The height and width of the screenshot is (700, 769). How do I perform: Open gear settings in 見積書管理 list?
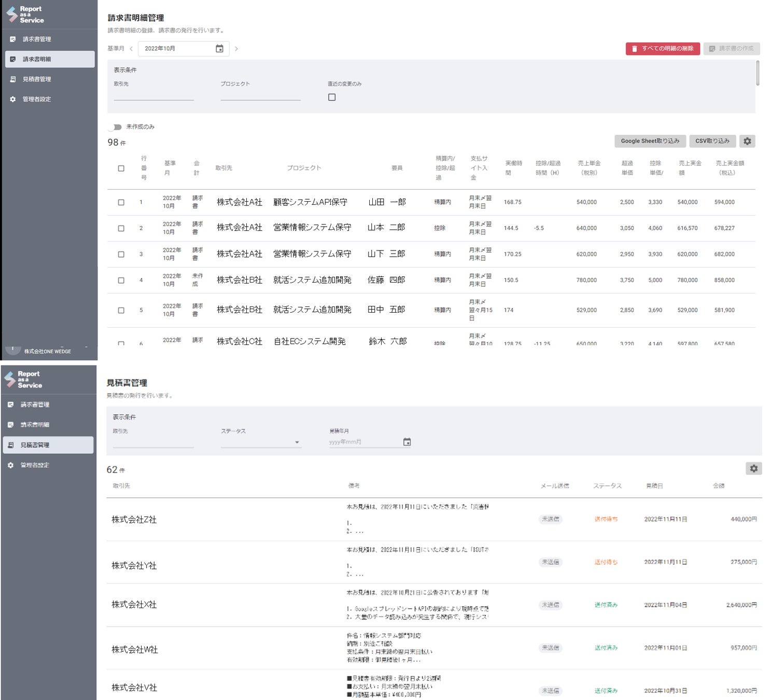tap(754, 468)
